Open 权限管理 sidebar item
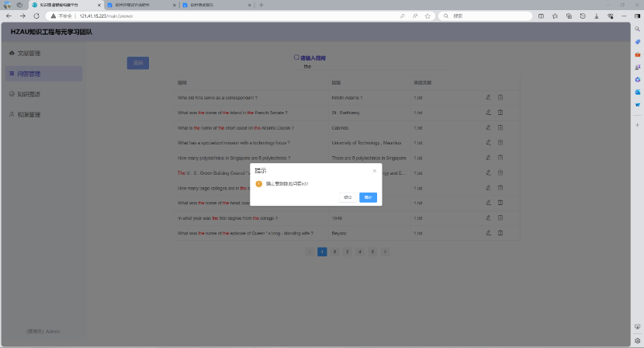This screenshot has width=644, height=348. coord(29,114)
